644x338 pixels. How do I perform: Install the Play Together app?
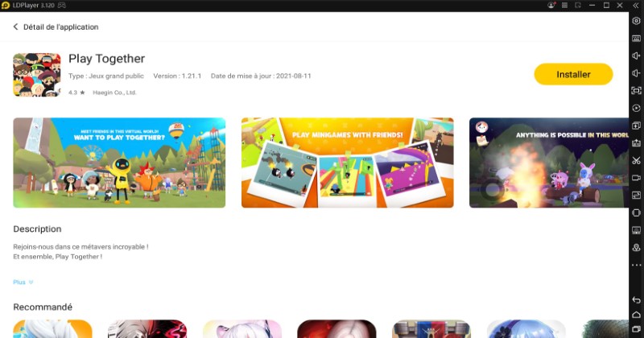[x=573, y=74]
